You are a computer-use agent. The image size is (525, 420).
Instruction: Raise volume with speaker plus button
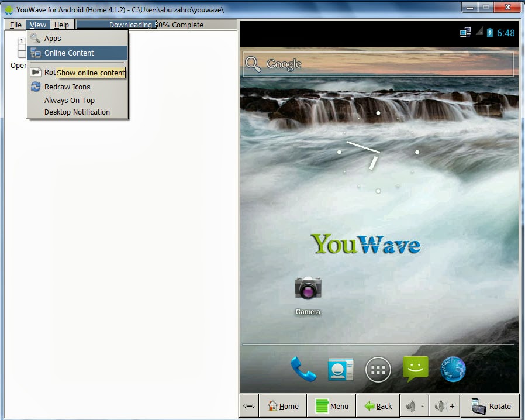[444, 406]
